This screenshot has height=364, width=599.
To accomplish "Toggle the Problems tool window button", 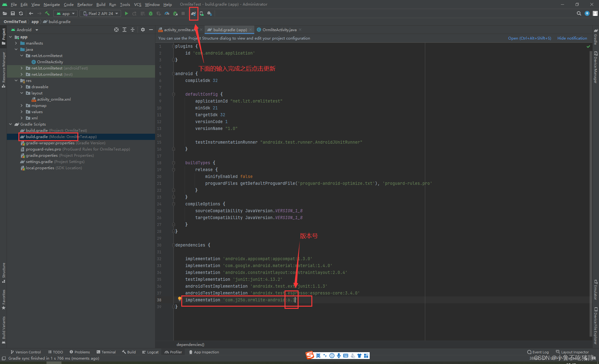I will [x=80, y=352].
